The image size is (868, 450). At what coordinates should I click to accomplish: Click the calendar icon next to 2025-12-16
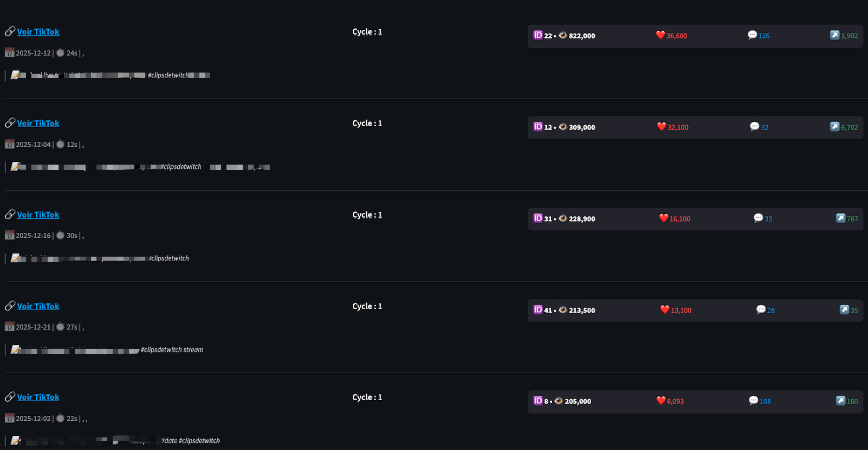(x=9, y=236)
